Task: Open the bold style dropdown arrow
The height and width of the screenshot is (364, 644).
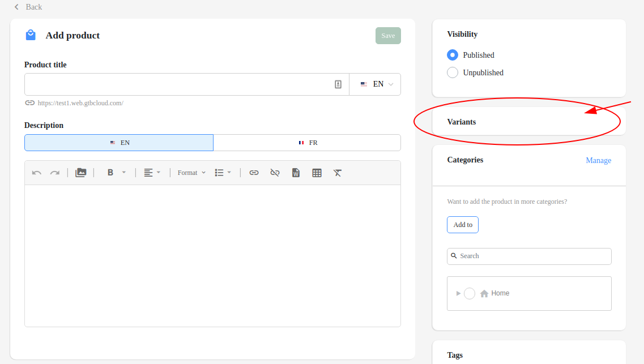Action: tap(123, 173)
